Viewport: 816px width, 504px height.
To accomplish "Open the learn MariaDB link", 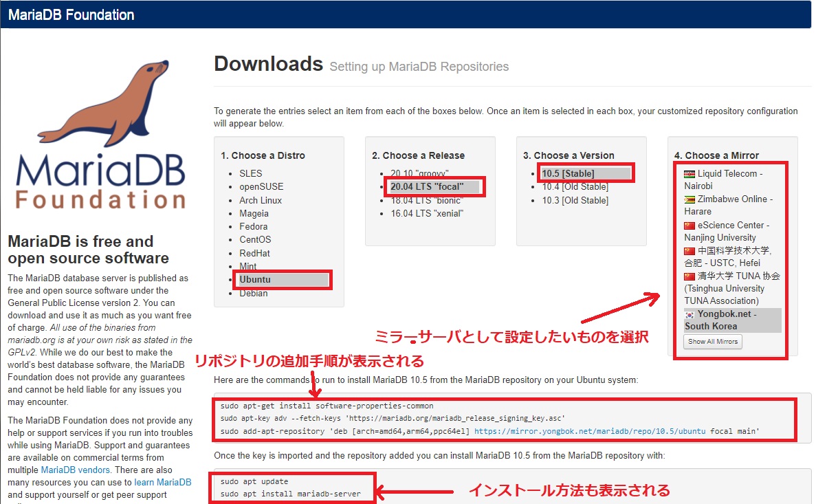I will click(x=163, y=482).
